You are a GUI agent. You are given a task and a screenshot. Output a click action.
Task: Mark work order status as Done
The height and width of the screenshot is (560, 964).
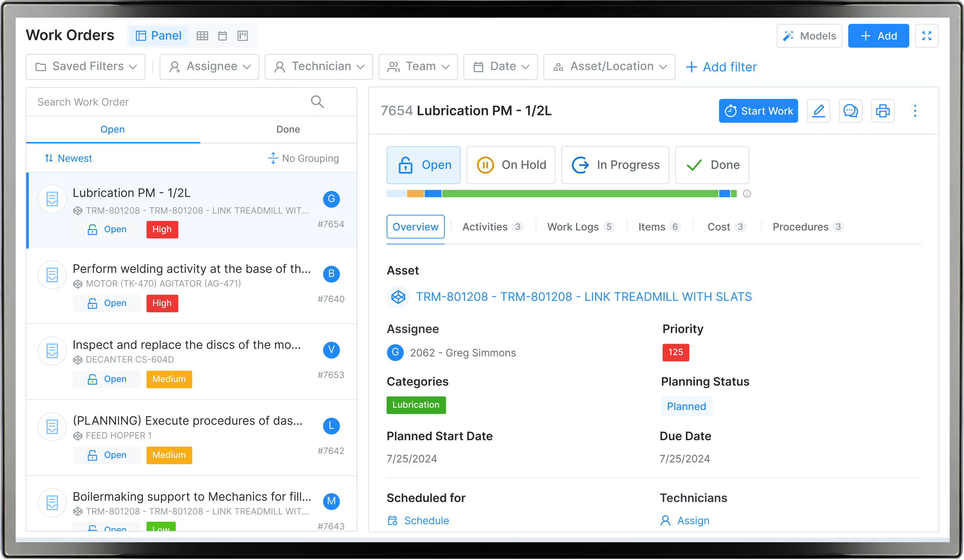[712, 165]
